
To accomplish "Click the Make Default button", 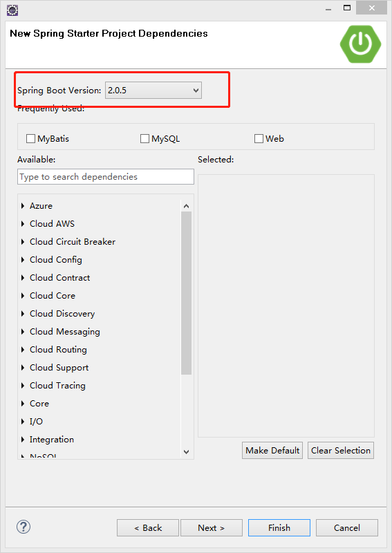I will pos(272,451).
